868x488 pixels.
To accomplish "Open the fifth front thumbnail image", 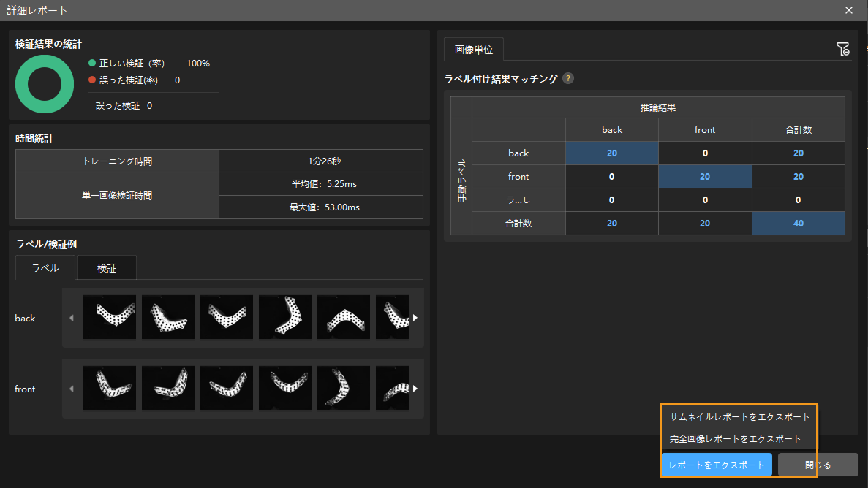I will pos(343,388).
